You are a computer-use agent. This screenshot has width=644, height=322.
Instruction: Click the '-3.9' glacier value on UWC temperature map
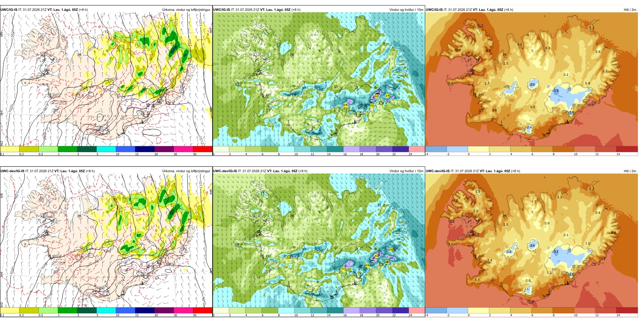point(556,91)
